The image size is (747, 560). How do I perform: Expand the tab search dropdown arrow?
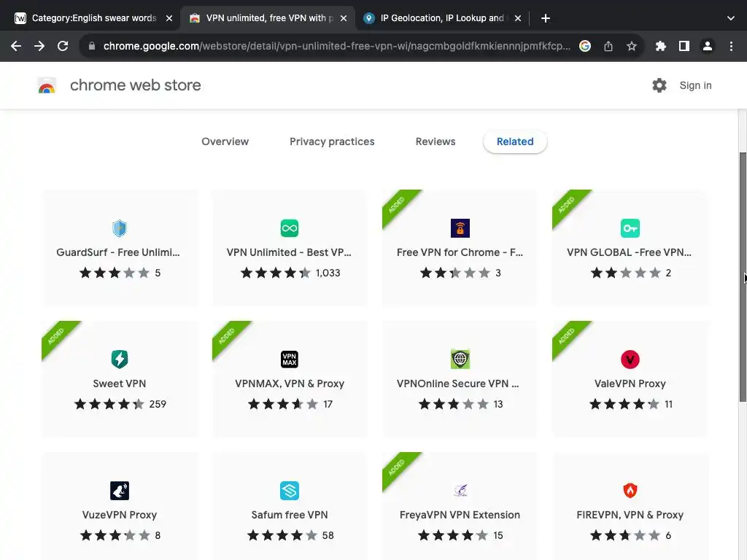click(x=730, y=18)
